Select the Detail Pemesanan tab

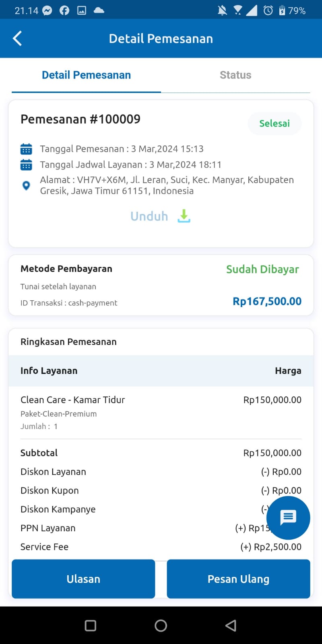(x=86, y=75)
